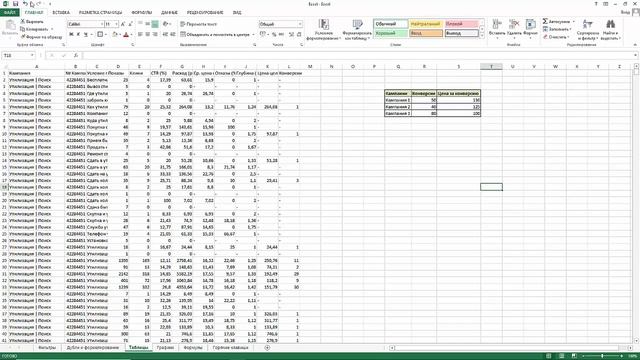Viewport: 640px width, 360px height.
Task: Click the Decrease Decimal icon
Action: [299, 35]
